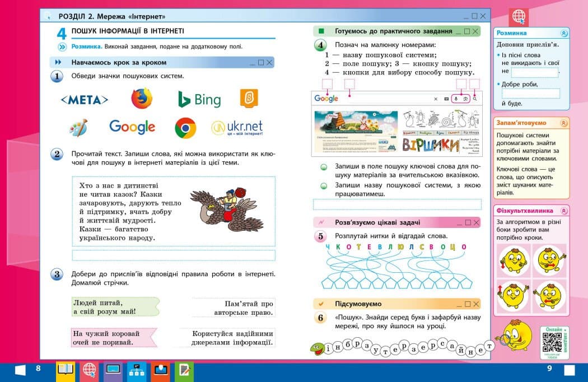Image resolution: width=588 pixels, height=382 pixels.
Task: Open the network diagram taskbar icon
Action: tap(137, 371)
